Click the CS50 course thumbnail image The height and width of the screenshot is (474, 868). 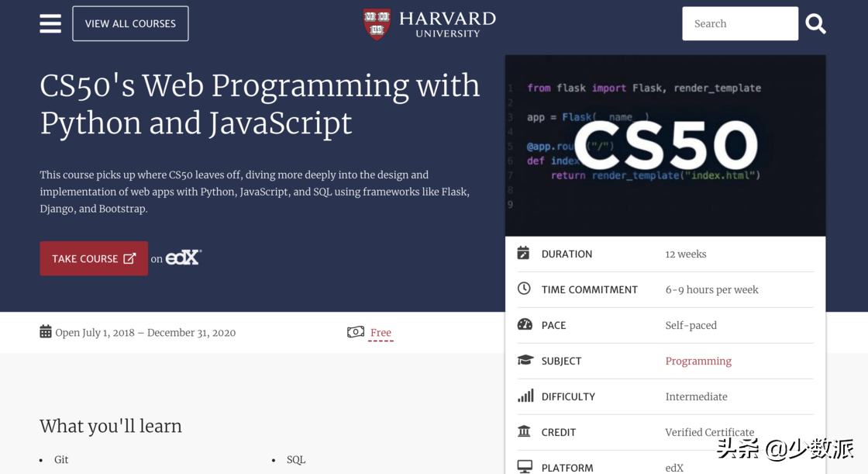pos(665,145)
